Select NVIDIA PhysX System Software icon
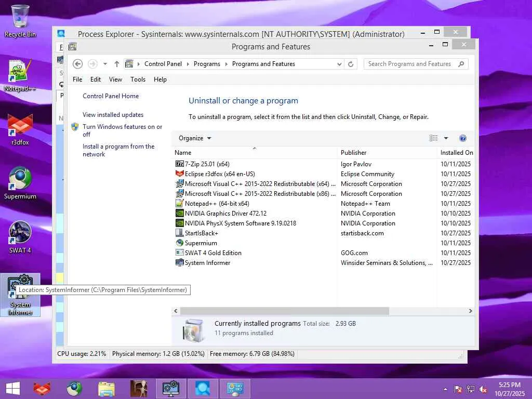 pos(179,223)
